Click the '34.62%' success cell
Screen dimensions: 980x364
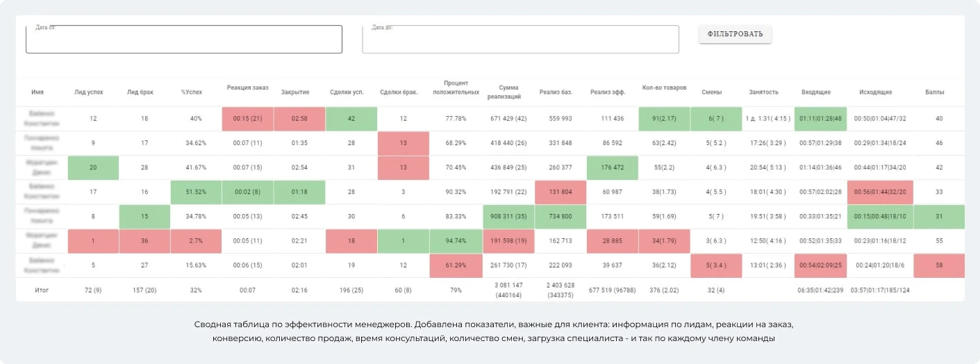coord(196,143)
